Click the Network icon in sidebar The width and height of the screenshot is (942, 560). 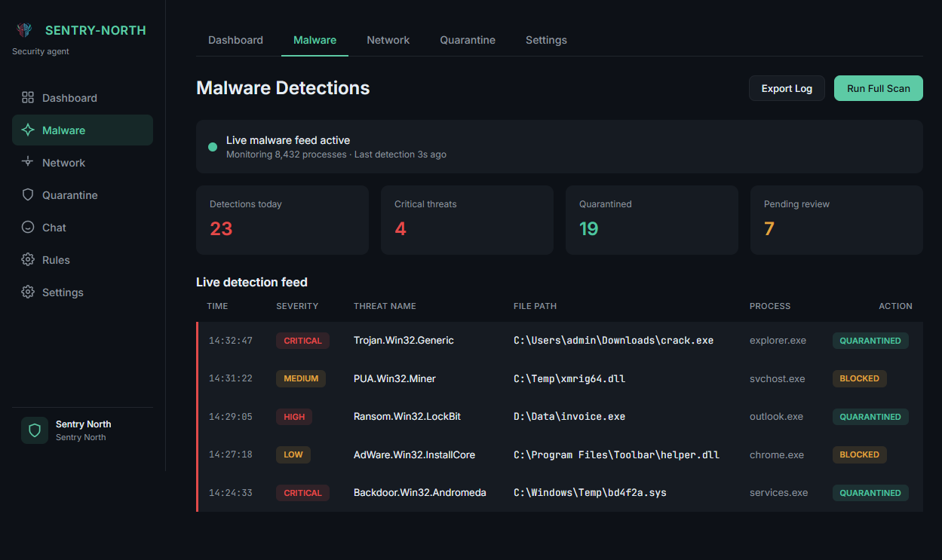click(28, 162)
